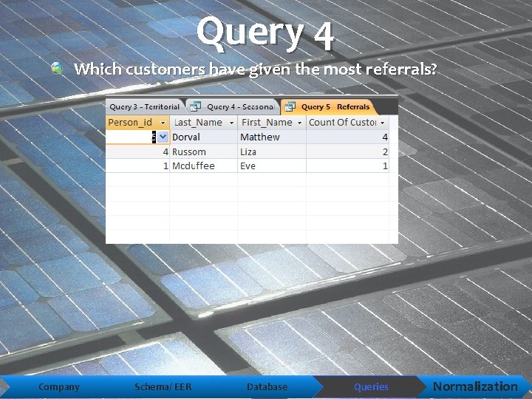Click the Matthew first name cell

(x=272, y=137)
